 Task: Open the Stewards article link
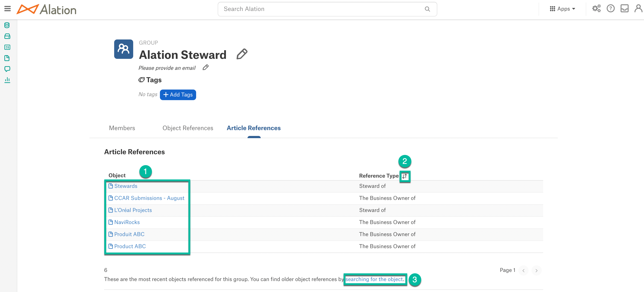click(x=126, y=186)
